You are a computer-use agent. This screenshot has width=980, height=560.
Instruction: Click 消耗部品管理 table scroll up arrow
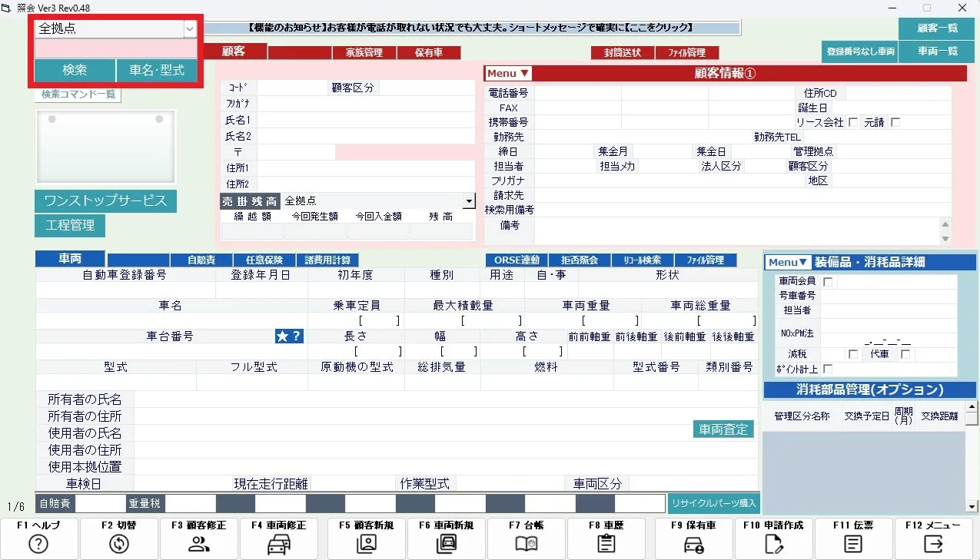point(972,406)
